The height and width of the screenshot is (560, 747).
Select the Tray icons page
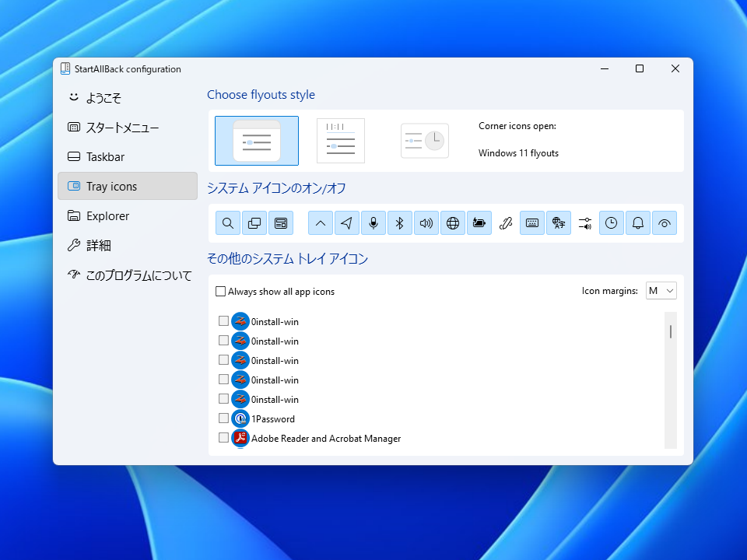pos(128,186)
